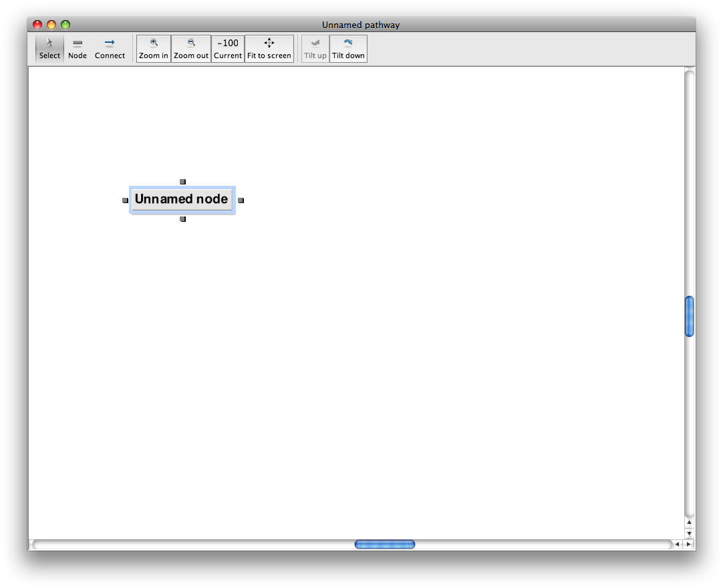
Task: Pick the Connect arrow tool
Action: [110, 49]
